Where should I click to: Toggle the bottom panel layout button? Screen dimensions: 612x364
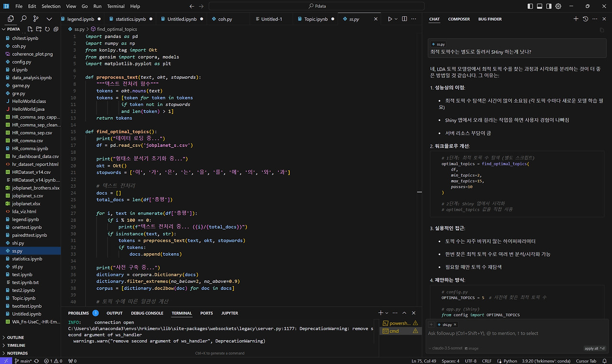click(539, 6)
